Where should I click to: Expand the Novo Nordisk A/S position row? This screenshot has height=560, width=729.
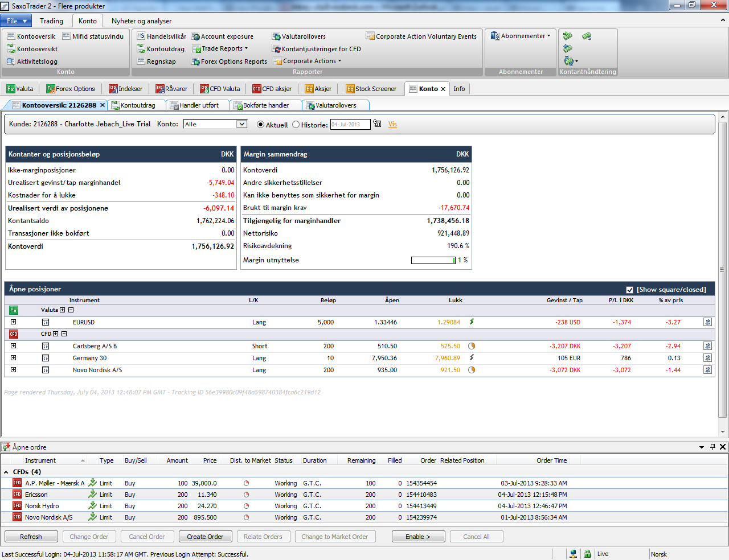13,370
